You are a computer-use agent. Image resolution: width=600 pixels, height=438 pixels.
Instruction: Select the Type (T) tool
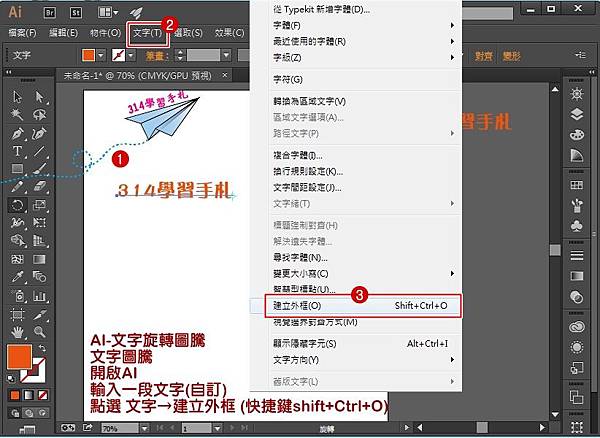click(17, 151)
